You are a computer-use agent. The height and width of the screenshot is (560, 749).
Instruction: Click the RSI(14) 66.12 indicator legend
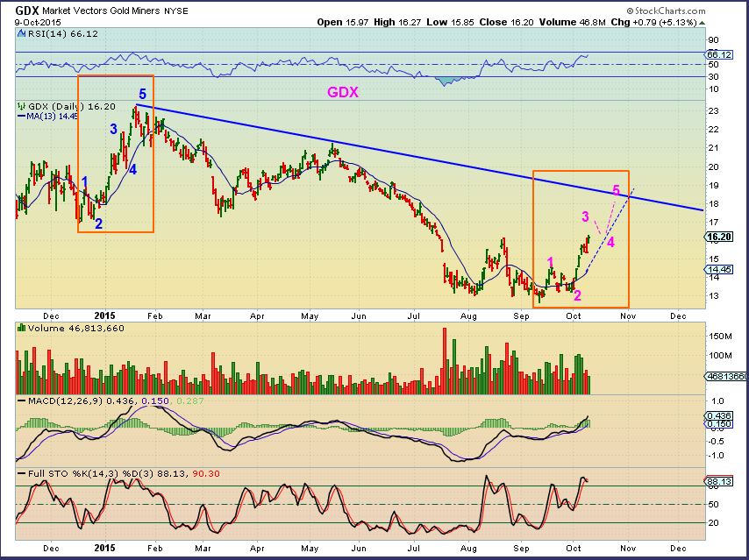point(62,34)
